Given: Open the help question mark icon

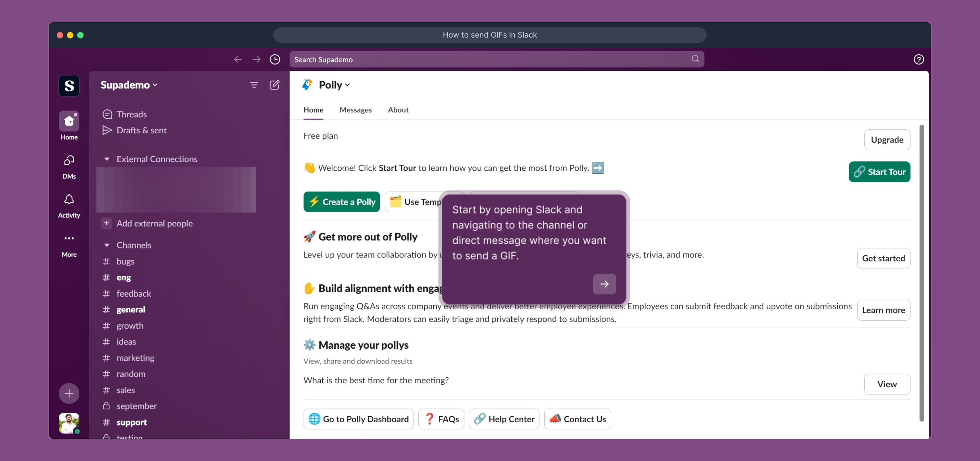Looking at the screenshot, I should coord(919,59).
